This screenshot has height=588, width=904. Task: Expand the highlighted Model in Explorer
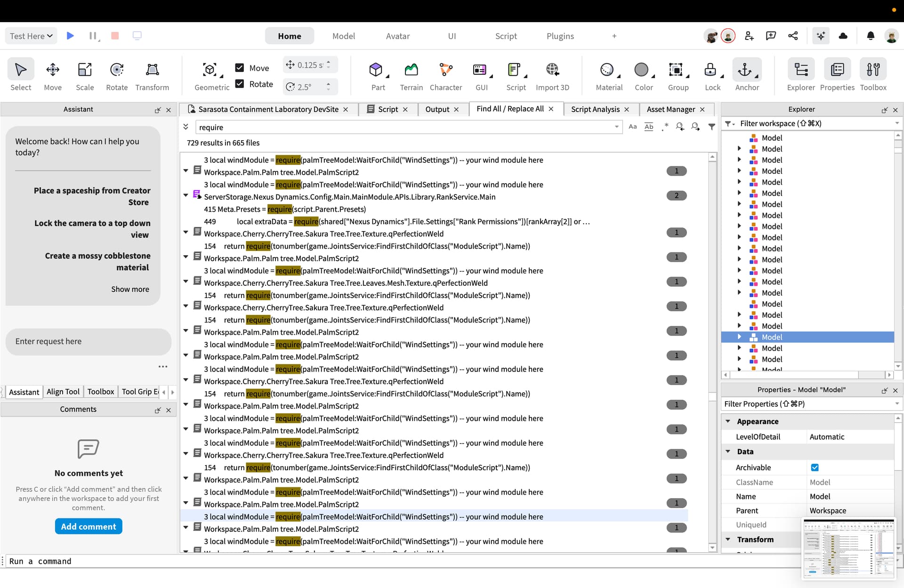739,337
